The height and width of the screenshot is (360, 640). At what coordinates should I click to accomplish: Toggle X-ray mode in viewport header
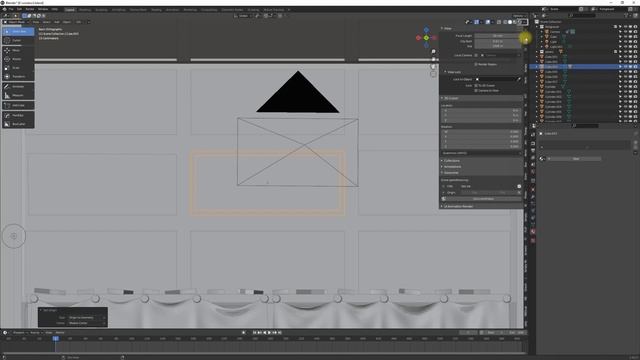tap(499, 22)
